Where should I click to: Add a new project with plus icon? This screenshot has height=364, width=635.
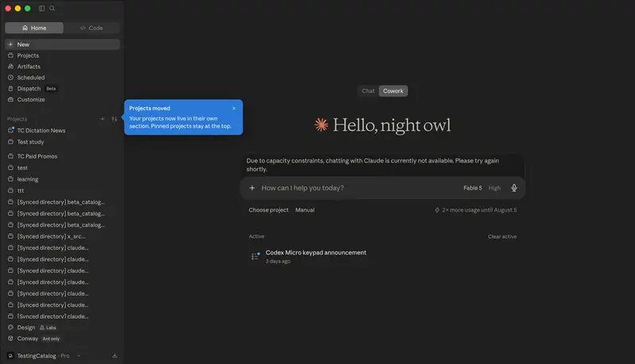point(102,119)
